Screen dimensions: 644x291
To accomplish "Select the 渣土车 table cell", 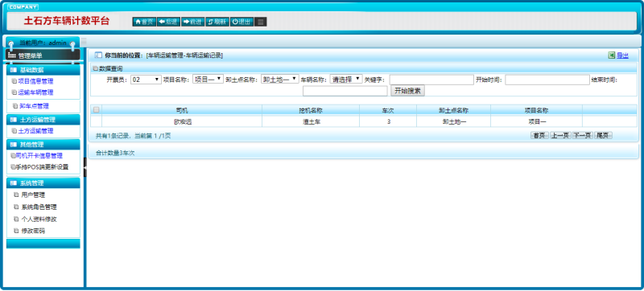I will pyautogui.click(x=311, y=121).
